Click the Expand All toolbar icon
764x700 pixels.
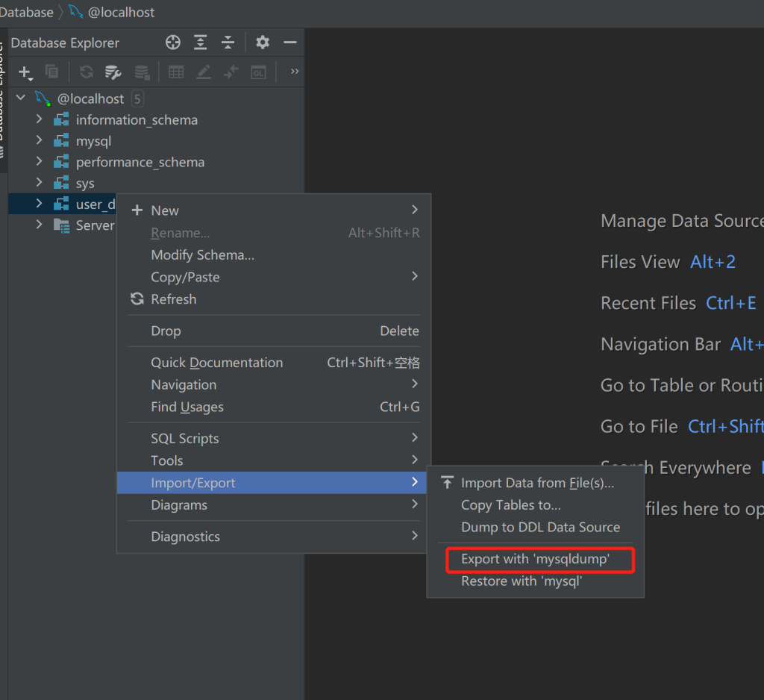click(201, 43)
